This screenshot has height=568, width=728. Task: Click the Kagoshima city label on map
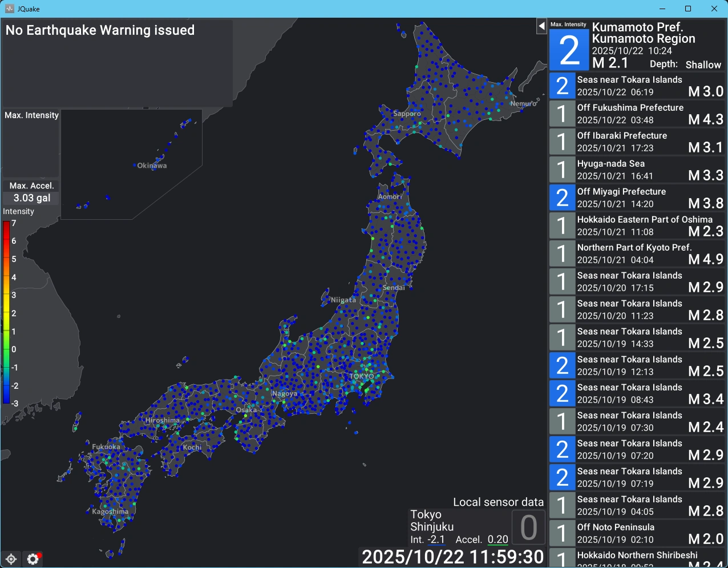110,511
